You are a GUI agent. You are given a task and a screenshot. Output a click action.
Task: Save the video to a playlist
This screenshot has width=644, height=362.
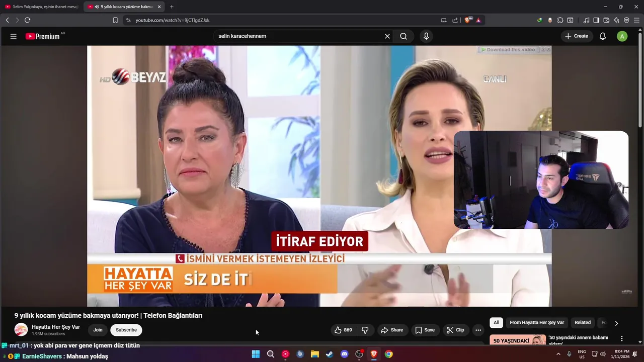click(x=425, y=330)
